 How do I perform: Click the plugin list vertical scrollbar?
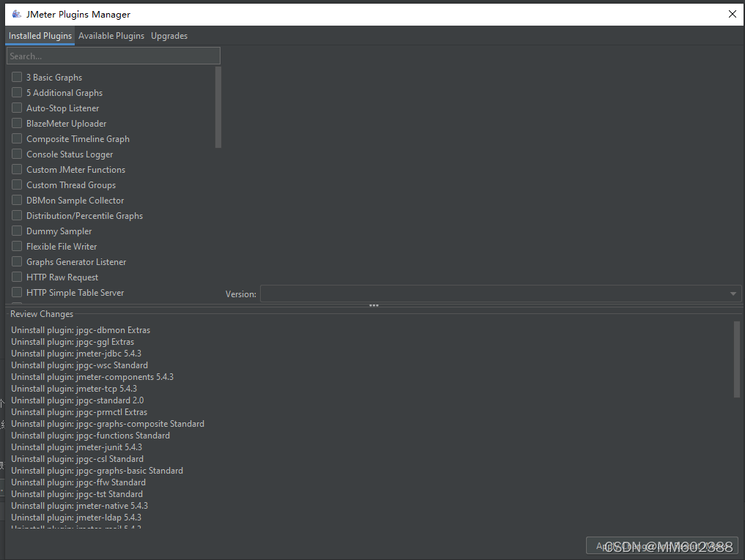pyautogui.click(x=218, y=108)
